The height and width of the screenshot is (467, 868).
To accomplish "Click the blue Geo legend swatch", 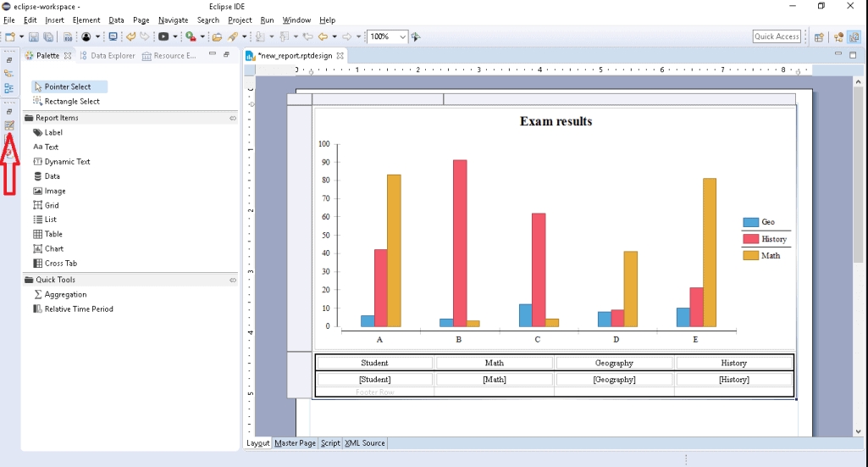I will pos(750,222).
